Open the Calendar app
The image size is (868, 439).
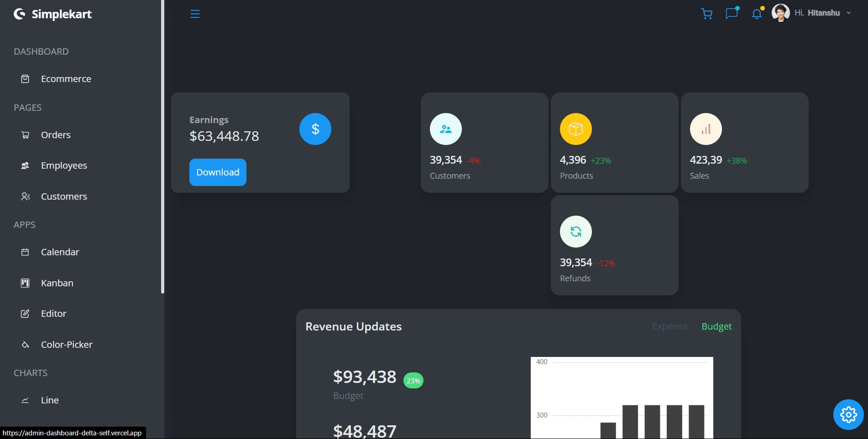(60, 252)
